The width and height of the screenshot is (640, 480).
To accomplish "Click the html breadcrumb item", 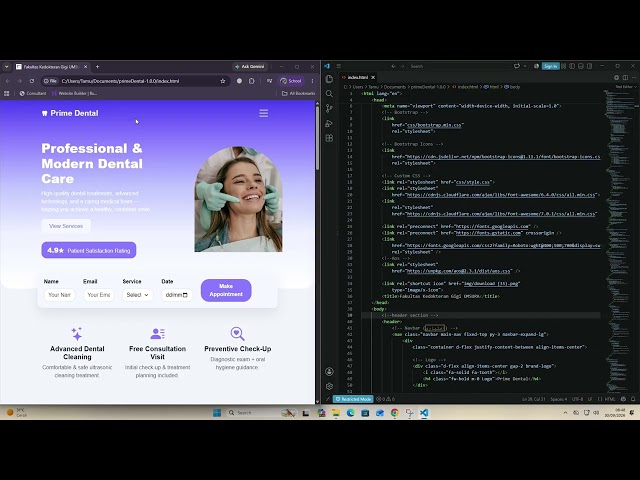I will pos(491,87).
